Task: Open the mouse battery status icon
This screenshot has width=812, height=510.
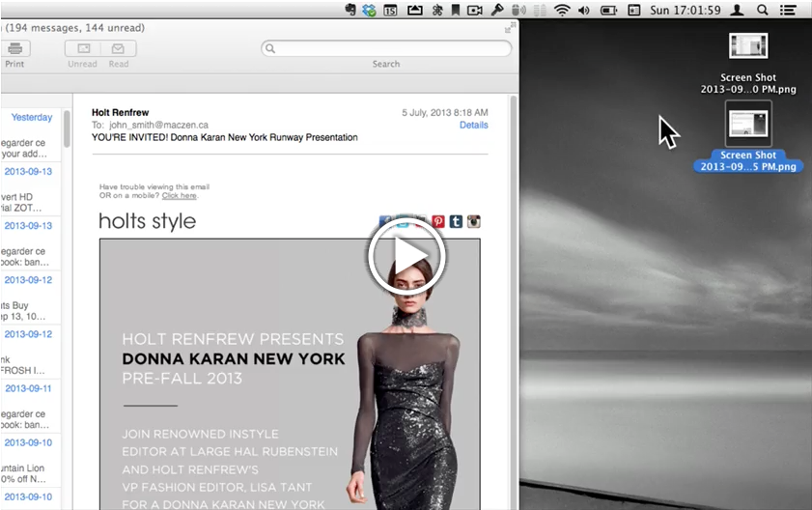Action: [x=518, y=10]
